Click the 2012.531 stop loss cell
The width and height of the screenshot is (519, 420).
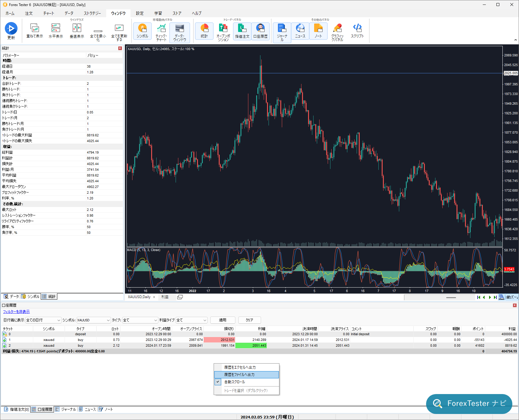click(219, 340)
